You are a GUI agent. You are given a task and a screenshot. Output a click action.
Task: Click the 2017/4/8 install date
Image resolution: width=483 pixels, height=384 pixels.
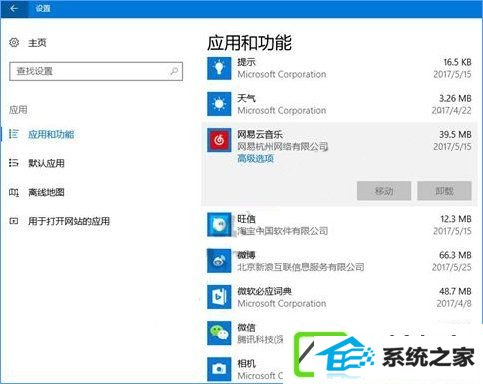point(454,303)
